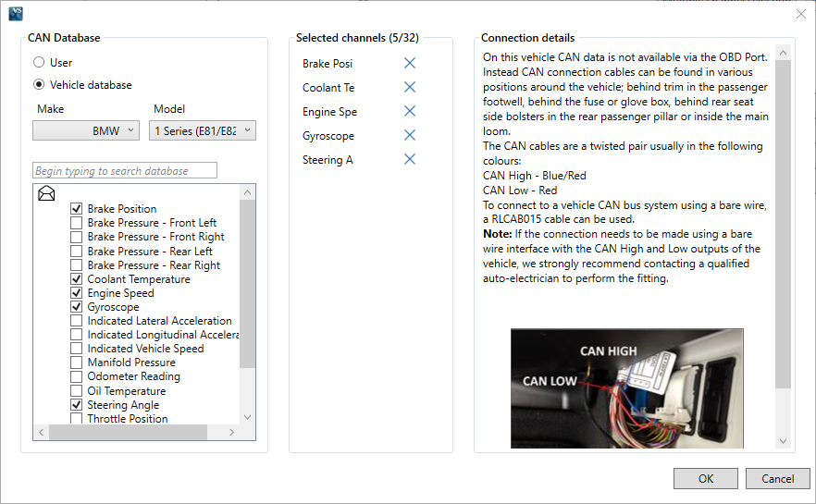Viewport: 816px width, 504px height.
Task: Check the Oil Temperature box
Action: (77, 390)
